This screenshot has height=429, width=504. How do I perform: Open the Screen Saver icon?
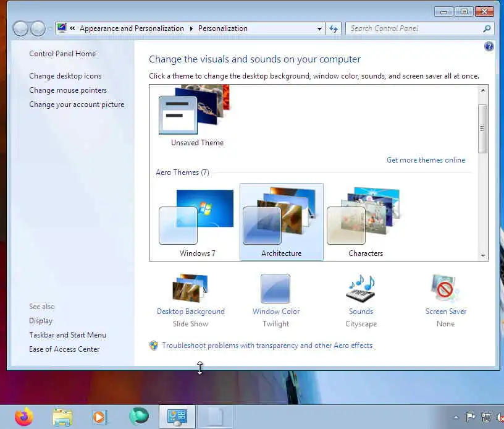pyautogui.click(x=445, y=288)
